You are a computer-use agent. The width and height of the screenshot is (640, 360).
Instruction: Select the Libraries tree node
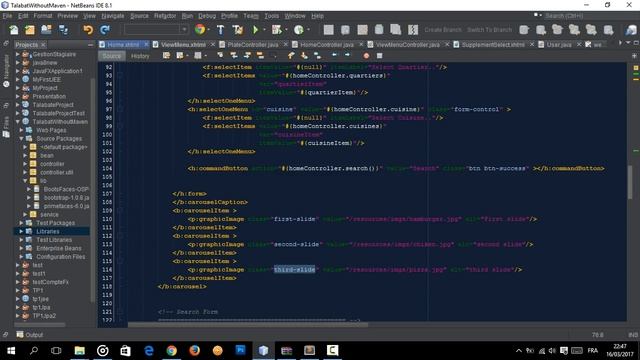(x=48, y=231)
